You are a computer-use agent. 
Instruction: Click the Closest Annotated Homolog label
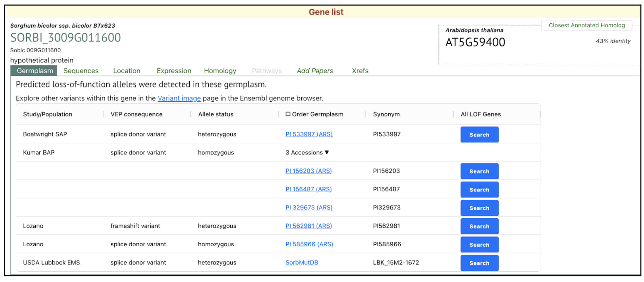[587, 25]
